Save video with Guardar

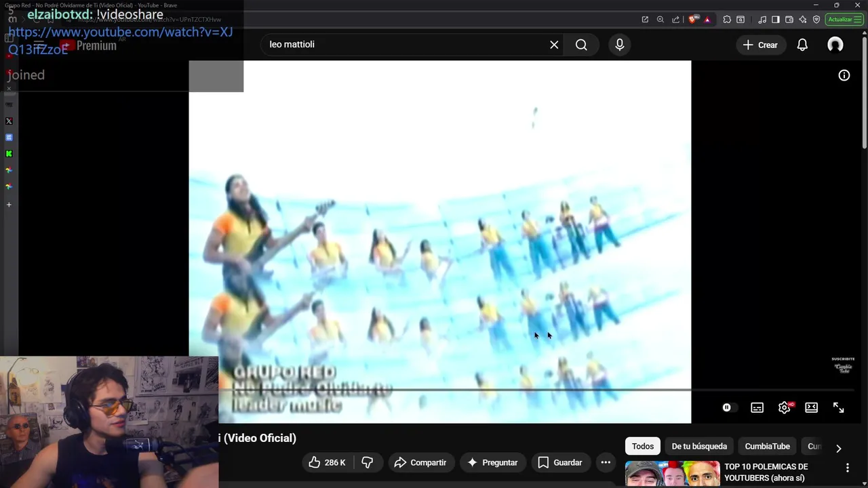[x=560, y=462]
